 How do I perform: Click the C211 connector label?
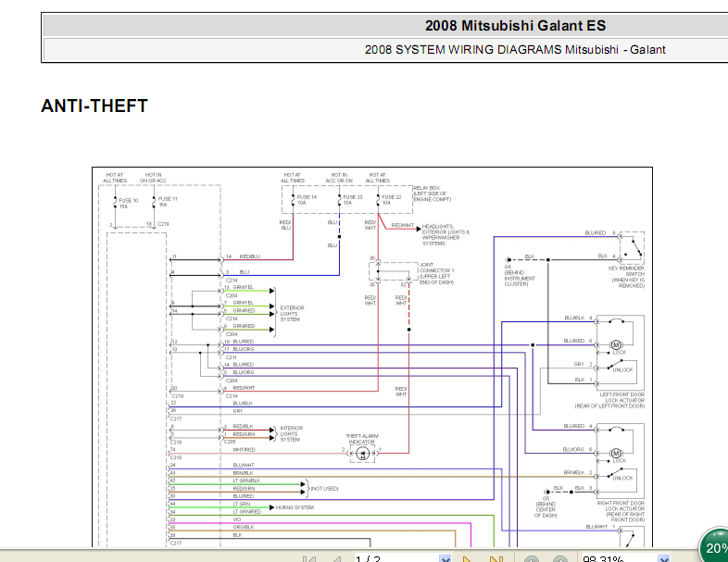[x=232, y=357]
